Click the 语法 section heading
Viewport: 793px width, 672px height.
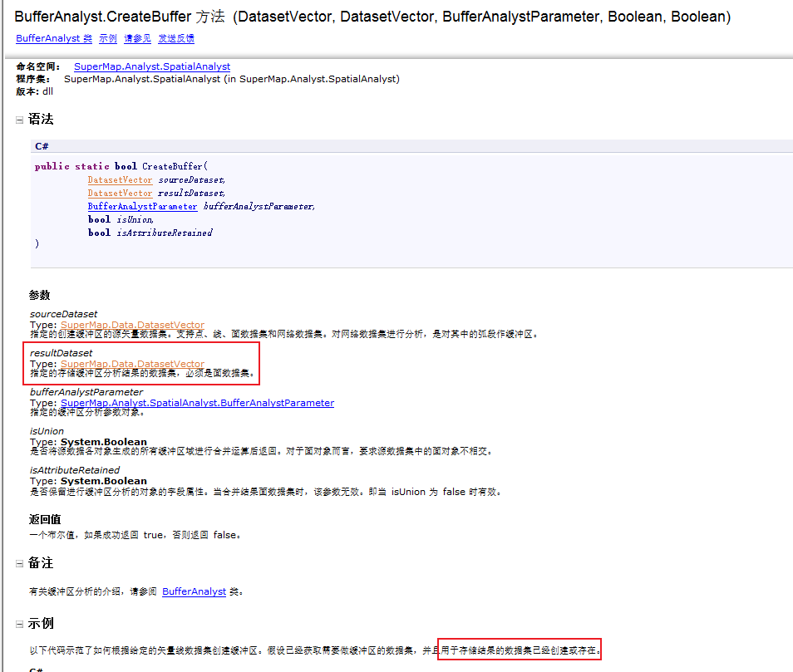pyautogui.click(x=41, y=120)
